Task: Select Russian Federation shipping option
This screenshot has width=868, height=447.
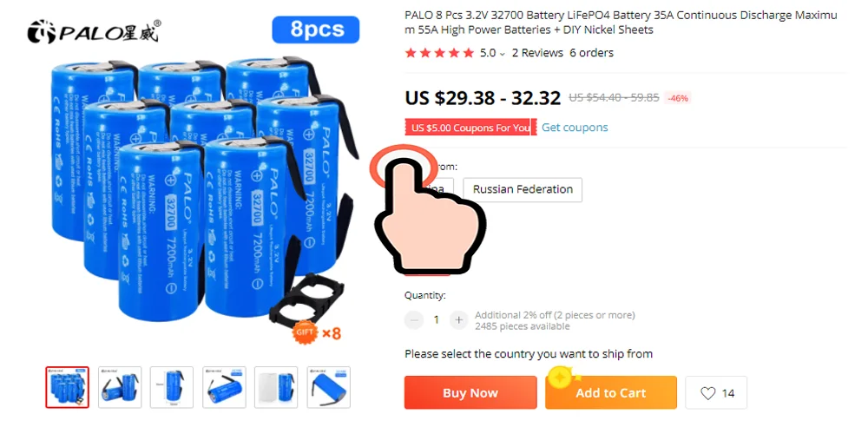Action: [x=523, y=189]
